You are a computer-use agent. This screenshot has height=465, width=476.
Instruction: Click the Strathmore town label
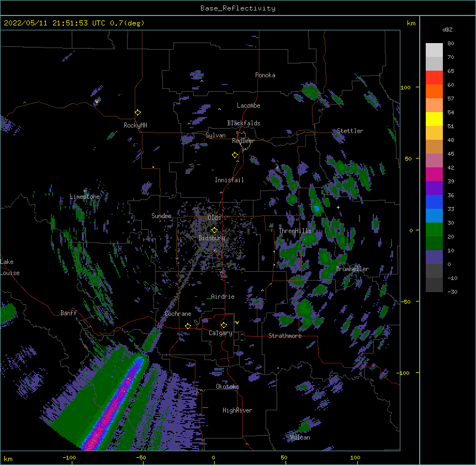pyautogui.click(x=285, y=336)
